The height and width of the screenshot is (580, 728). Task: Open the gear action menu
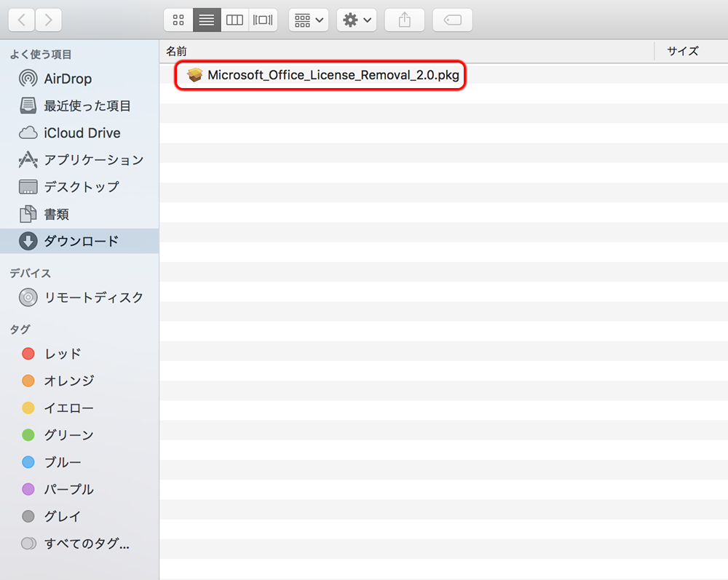coord(357,20)
